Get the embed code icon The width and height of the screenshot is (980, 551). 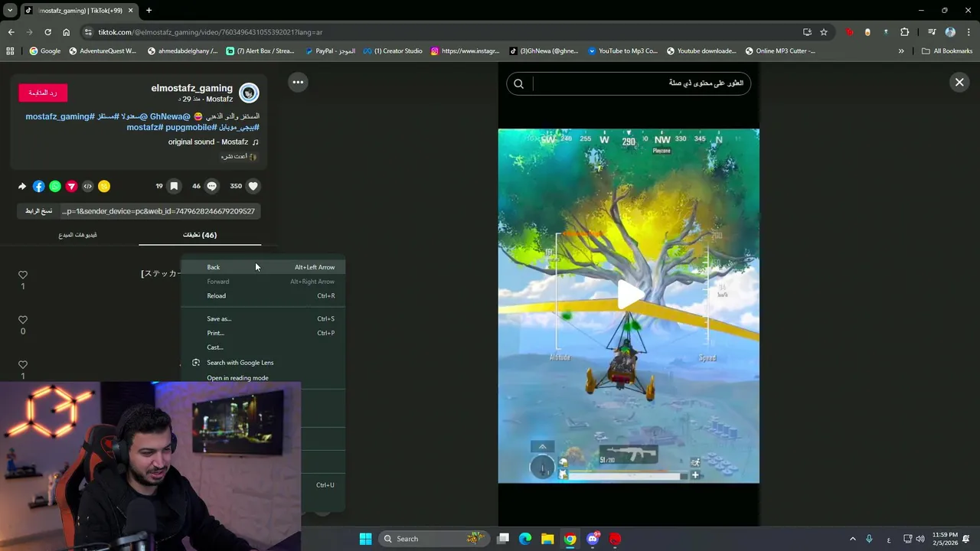tap(87, 186)
